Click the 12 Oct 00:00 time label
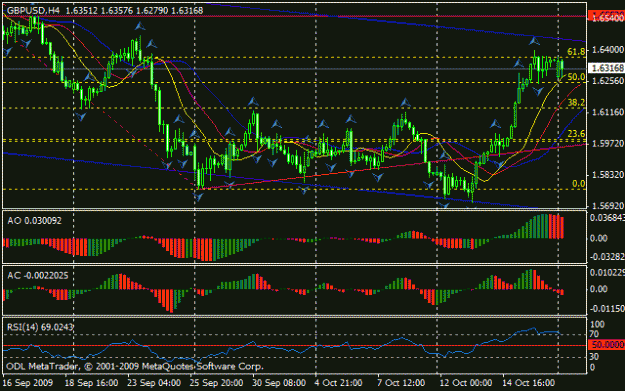The height and width of the screenshot is (391, 625). click(466, 383)
